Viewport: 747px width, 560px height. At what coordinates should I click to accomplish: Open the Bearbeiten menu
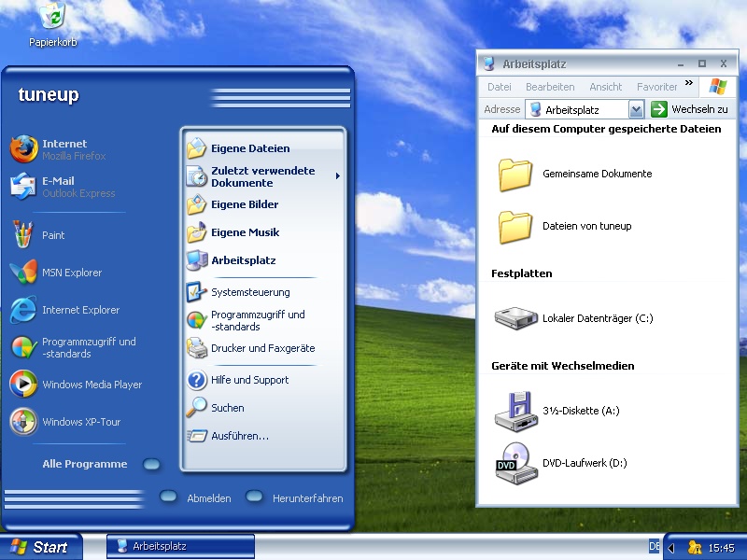(x=550, y=87)
